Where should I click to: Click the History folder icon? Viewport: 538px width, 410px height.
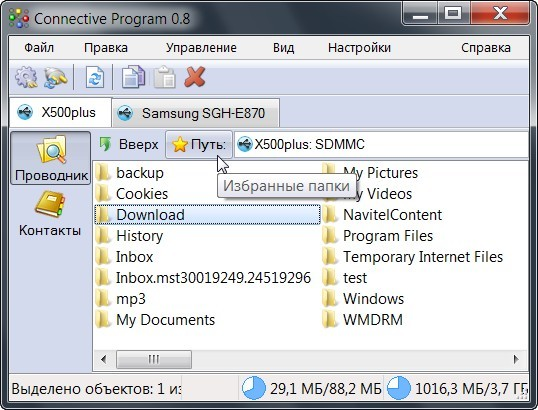[x=103, y=236]
